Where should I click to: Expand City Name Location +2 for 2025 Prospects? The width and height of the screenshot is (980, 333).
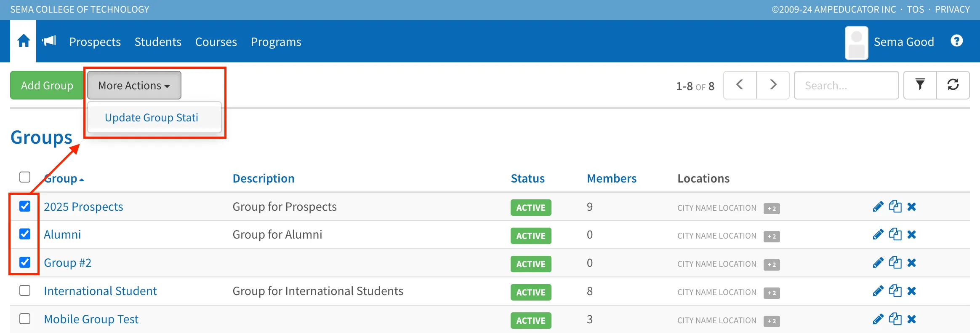click(772, 208)
